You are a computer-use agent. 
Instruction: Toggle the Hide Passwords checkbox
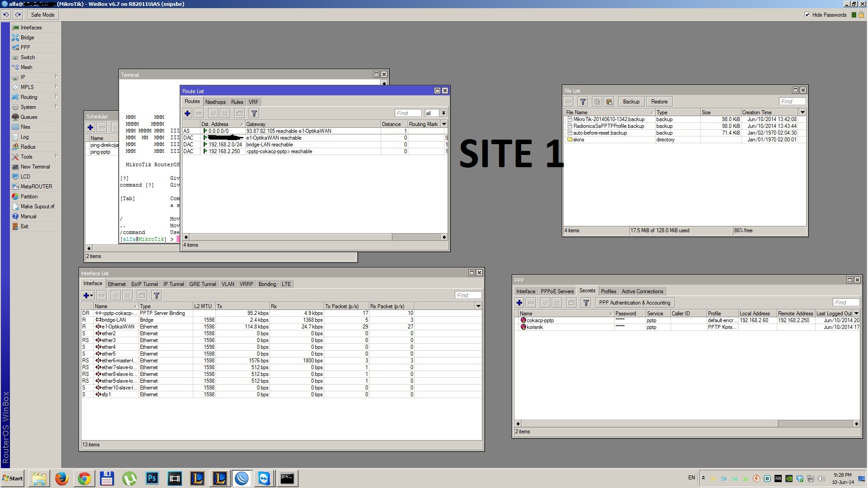pyautogui.click(x=807, y=14)
